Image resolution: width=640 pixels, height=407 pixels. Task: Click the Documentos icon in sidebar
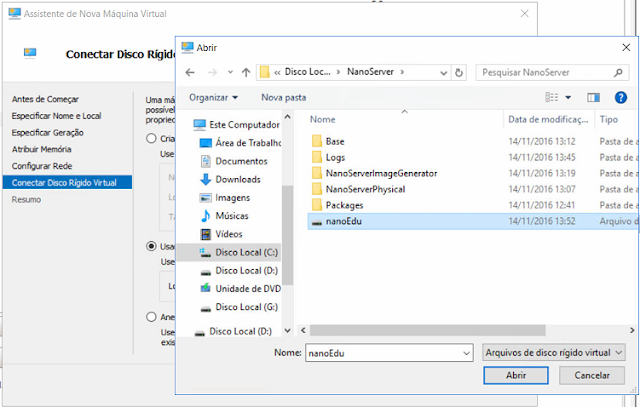pyautogui.click(x=205, y=161)
